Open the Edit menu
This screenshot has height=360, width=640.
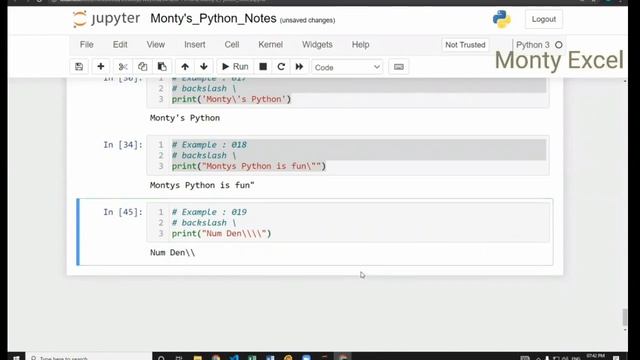(x=120, y=44)
